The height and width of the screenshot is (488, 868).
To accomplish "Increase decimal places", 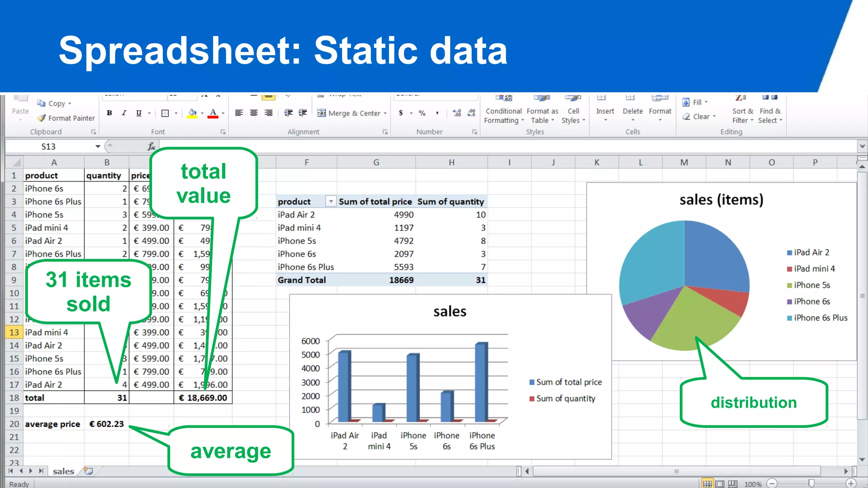I will point(457,113).
